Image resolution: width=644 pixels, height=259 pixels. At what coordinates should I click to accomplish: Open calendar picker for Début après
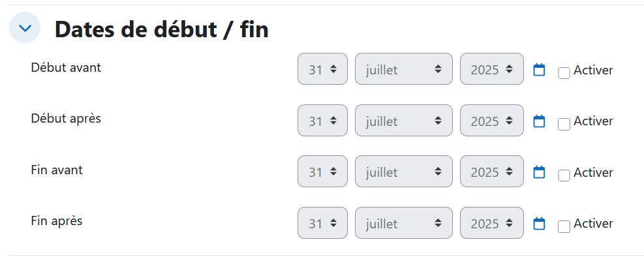[539, 121]
